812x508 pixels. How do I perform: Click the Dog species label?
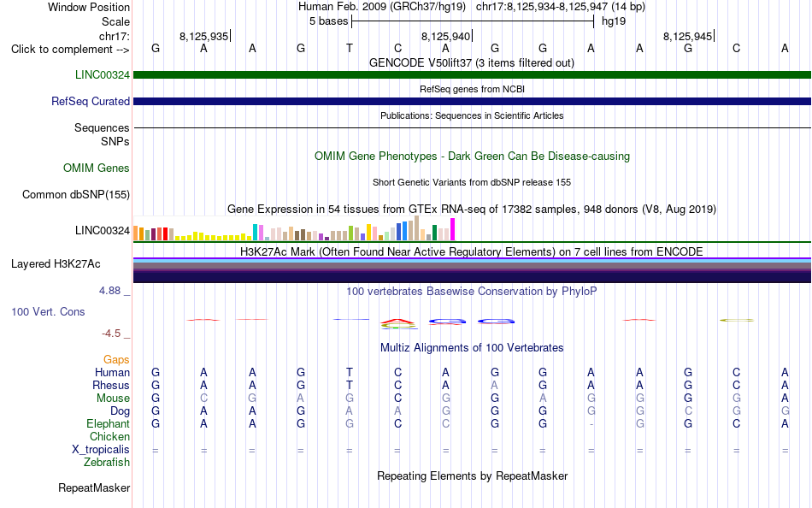(120, 411)
